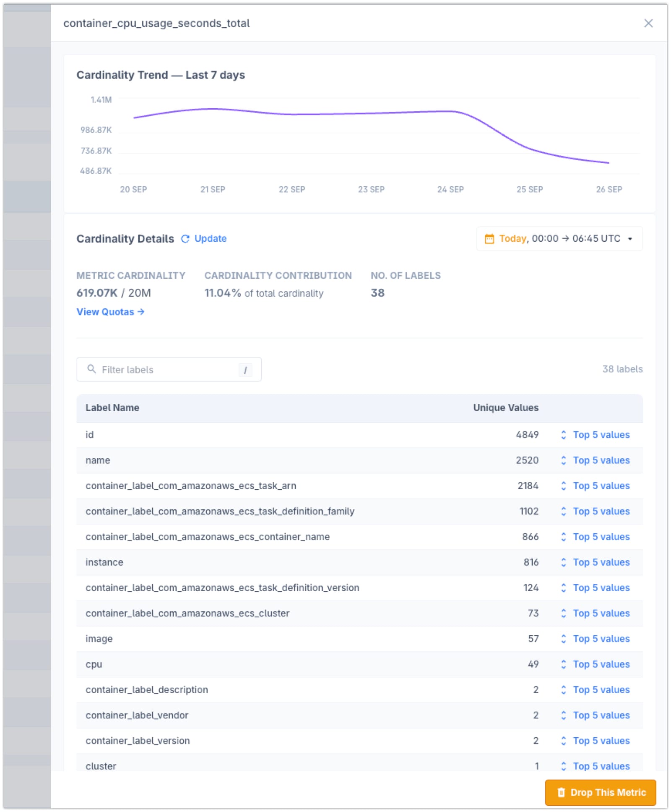
Task: Show Top 5 values for container_label_description
Action: [x=601, y=689]
